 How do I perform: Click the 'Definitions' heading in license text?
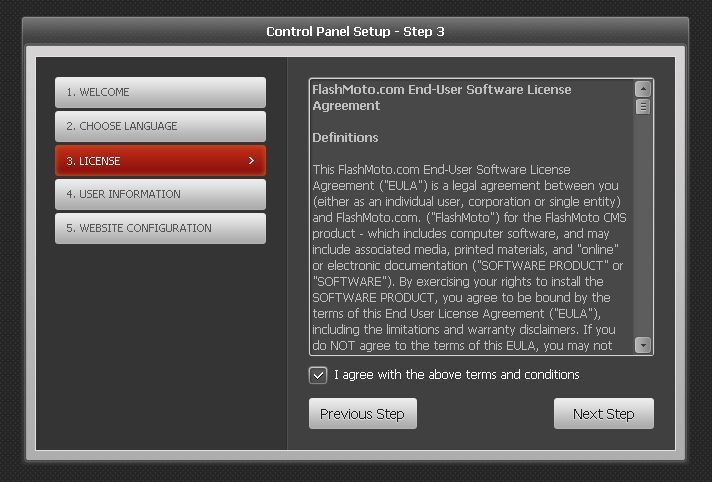[345, 138]
